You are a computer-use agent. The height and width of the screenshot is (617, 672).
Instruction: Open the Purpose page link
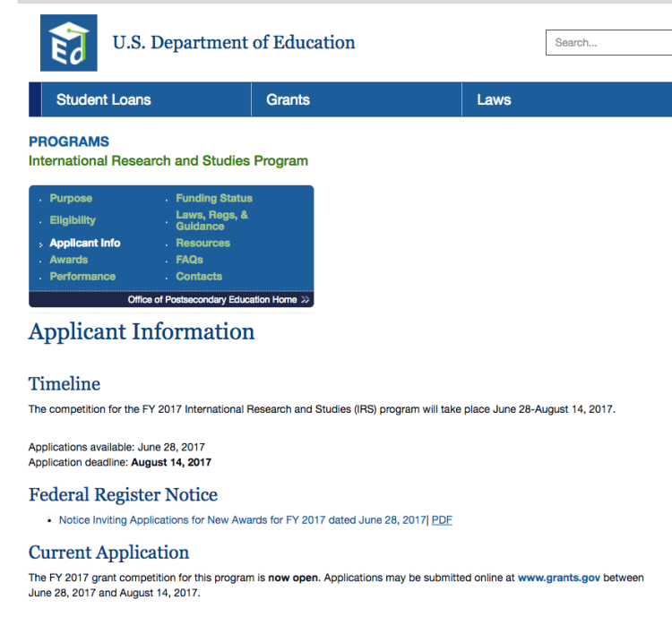click(x=71, y=198)
